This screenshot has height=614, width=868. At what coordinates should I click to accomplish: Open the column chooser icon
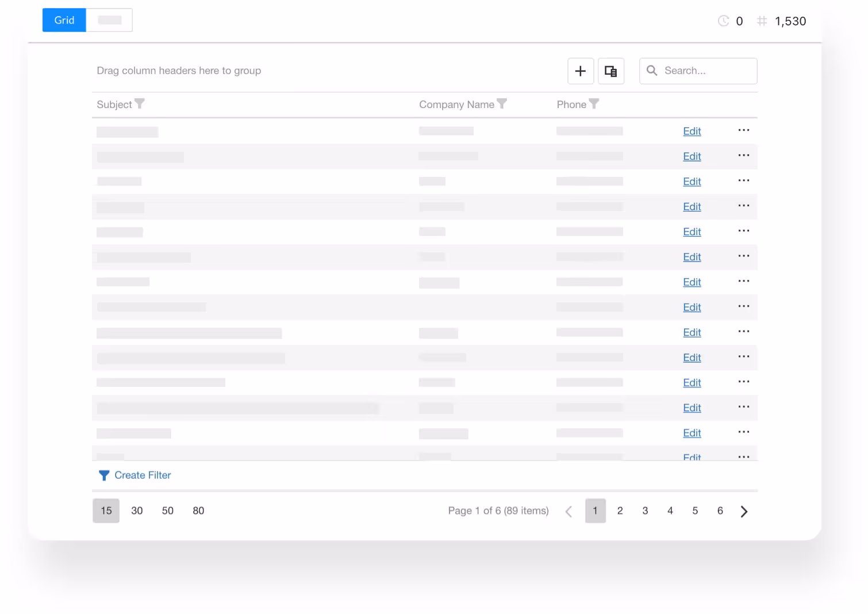coord(610,71)
